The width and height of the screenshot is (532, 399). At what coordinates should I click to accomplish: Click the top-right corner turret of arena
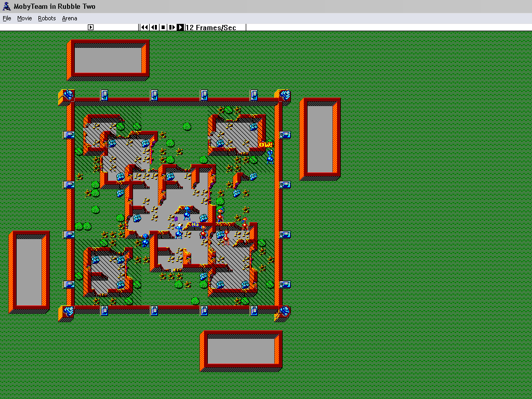pos(284,96)
